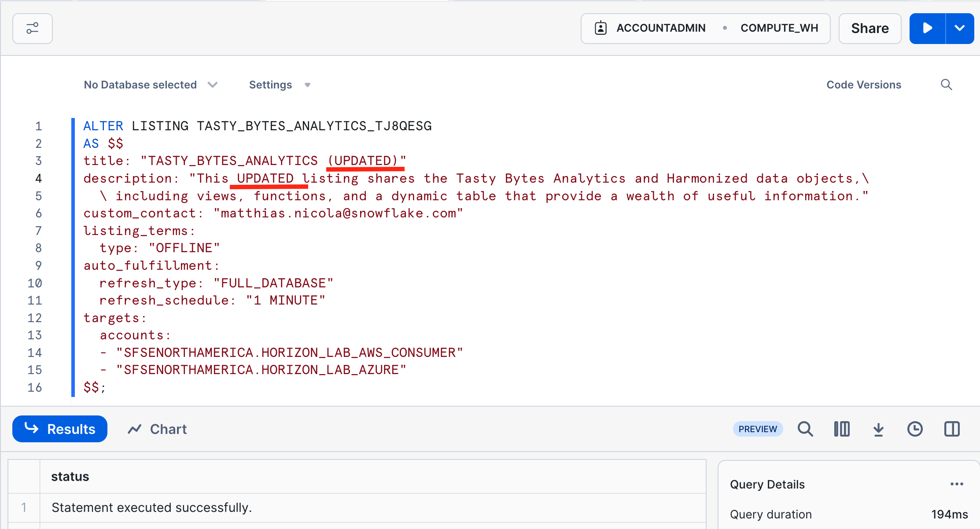Select the 'Statement executed successfully' result cell
The width and height of the screenshot is (980, 529).
[x=151, y=507]
